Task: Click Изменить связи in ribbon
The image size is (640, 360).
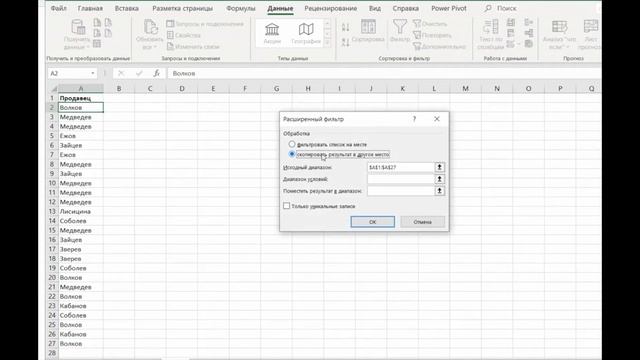Action: tap(193, 47)
